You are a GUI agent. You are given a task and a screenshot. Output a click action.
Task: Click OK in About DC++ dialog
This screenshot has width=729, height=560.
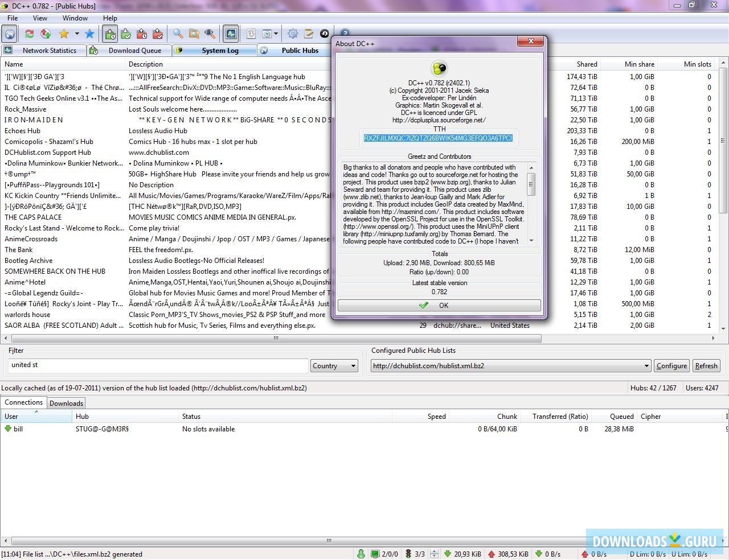439,305
